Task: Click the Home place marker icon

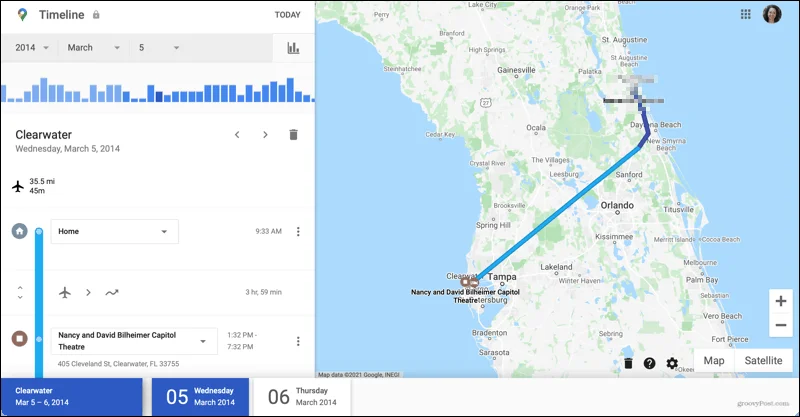Action: [x=19, y=231]
